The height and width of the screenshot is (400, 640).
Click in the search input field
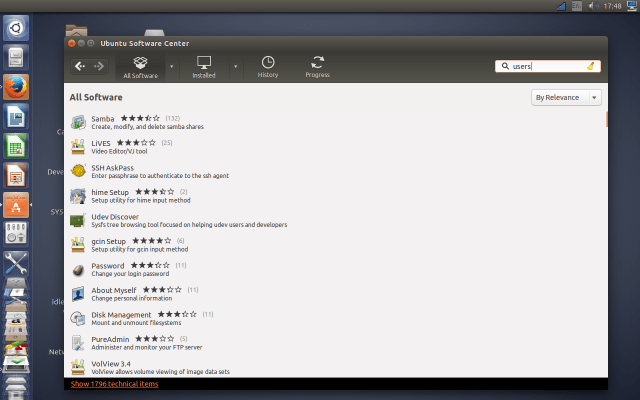click(x=545, y=66)
